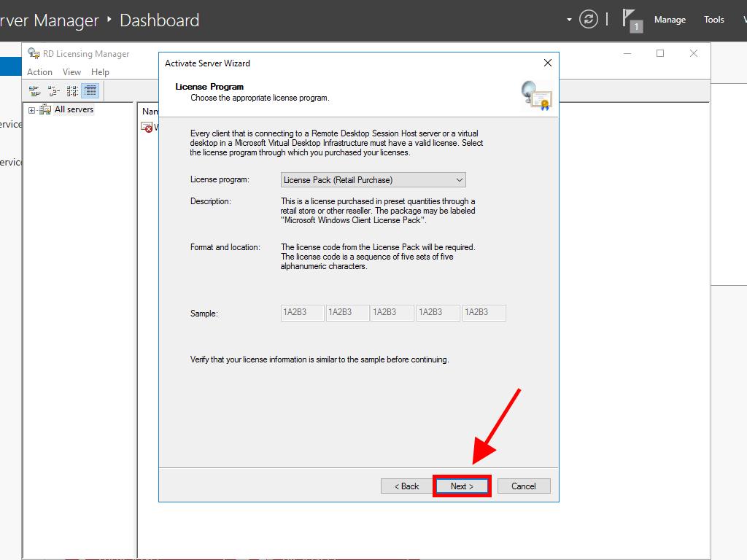The image size is (747, 560).
Task: Select All servers in the tree
Action: tap(74, 109)
